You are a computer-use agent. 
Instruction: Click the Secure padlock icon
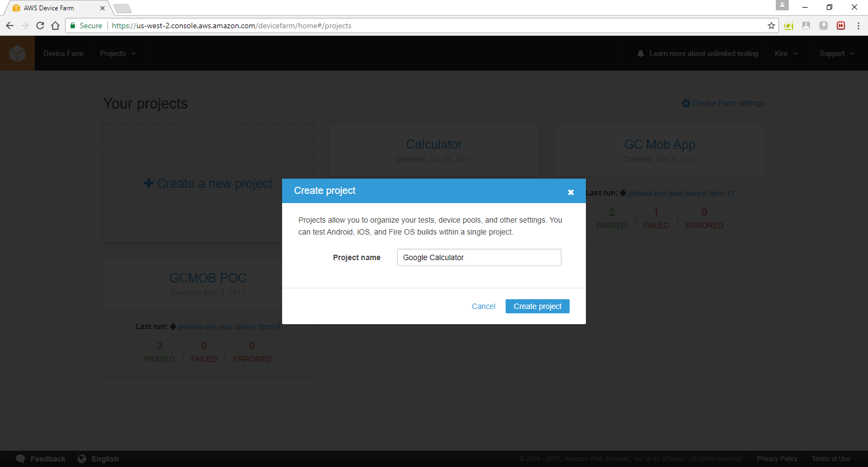73,26
